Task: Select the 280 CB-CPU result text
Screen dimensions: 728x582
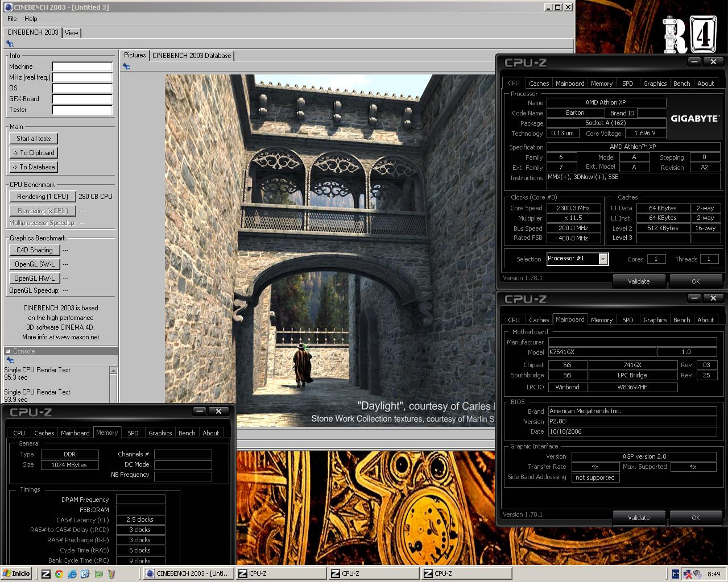Action: click(x=96, y=197)
